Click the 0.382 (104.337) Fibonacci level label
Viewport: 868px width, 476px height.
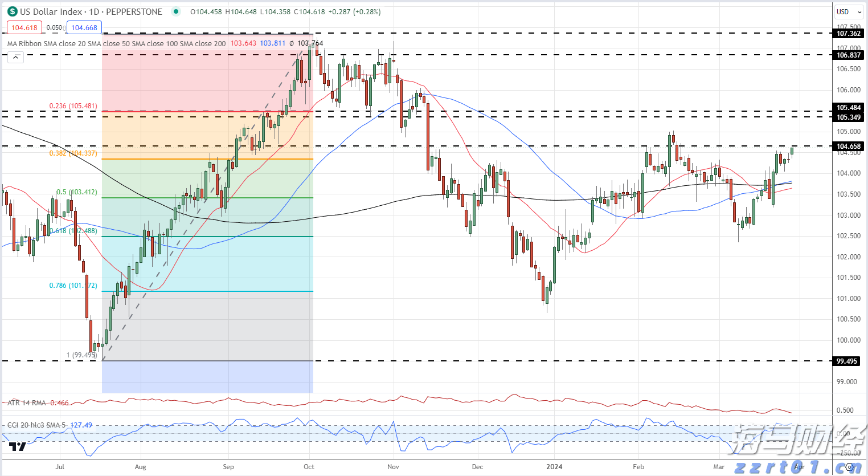73,153
